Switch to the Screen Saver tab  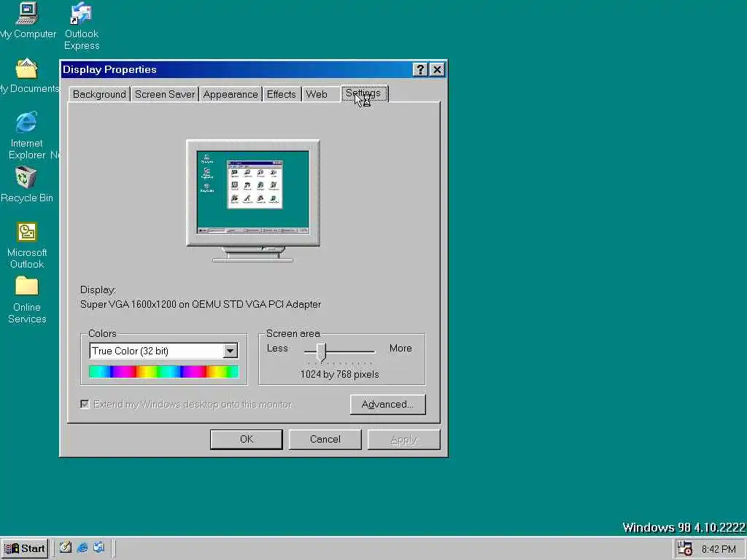point(165,94)
